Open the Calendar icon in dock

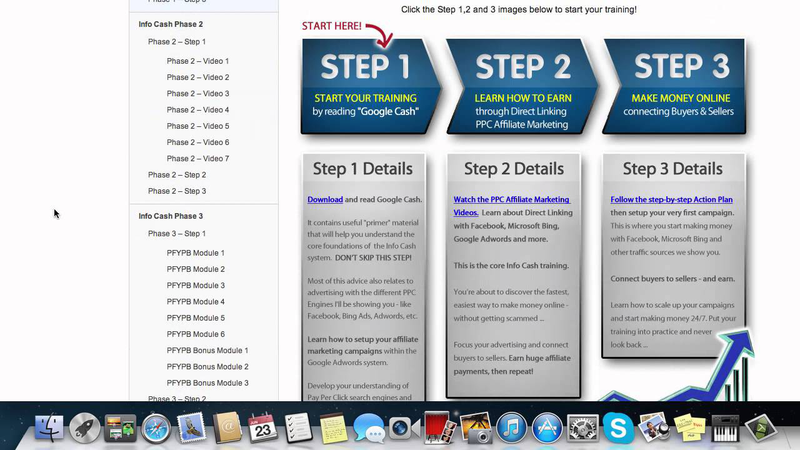[263, 429]
